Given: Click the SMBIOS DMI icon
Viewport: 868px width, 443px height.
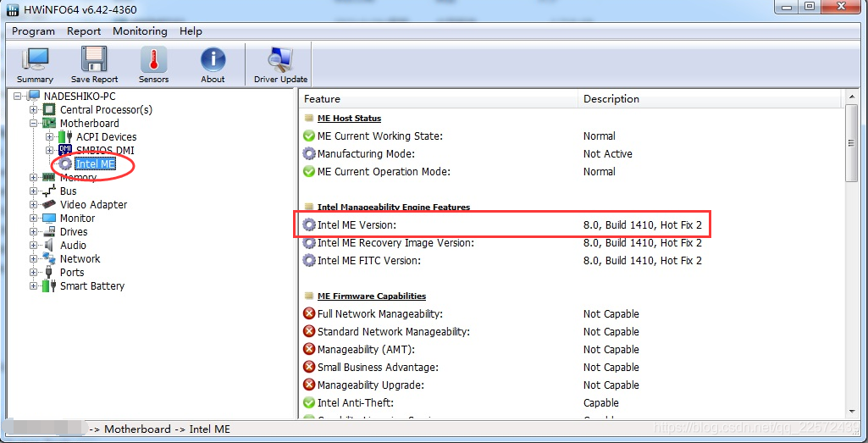Looking at the screenshot, I should (65, 150).
